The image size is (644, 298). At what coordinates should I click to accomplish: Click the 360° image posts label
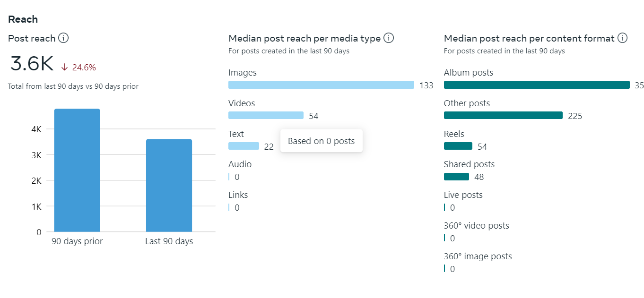478,256
